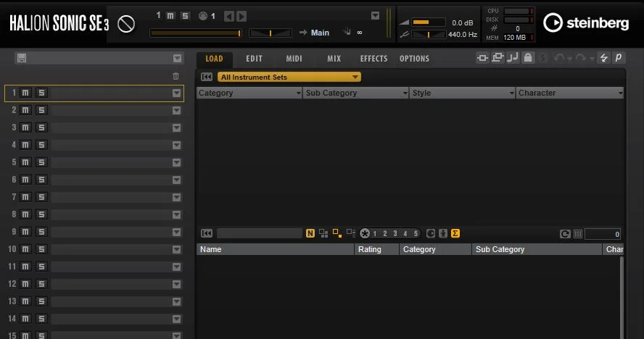Solo slot 5

click(x=41, y=162)
